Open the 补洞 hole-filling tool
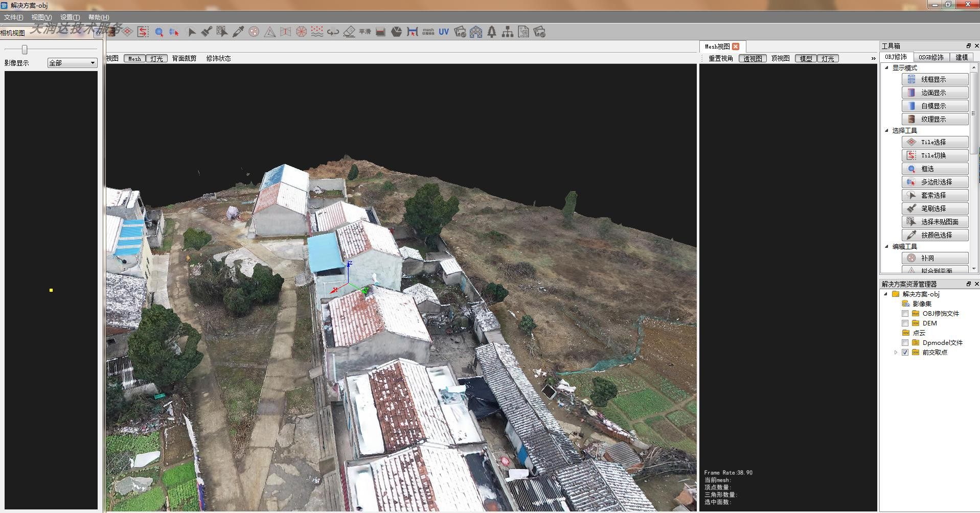The image size is (980, 513). tap(935, 258)
